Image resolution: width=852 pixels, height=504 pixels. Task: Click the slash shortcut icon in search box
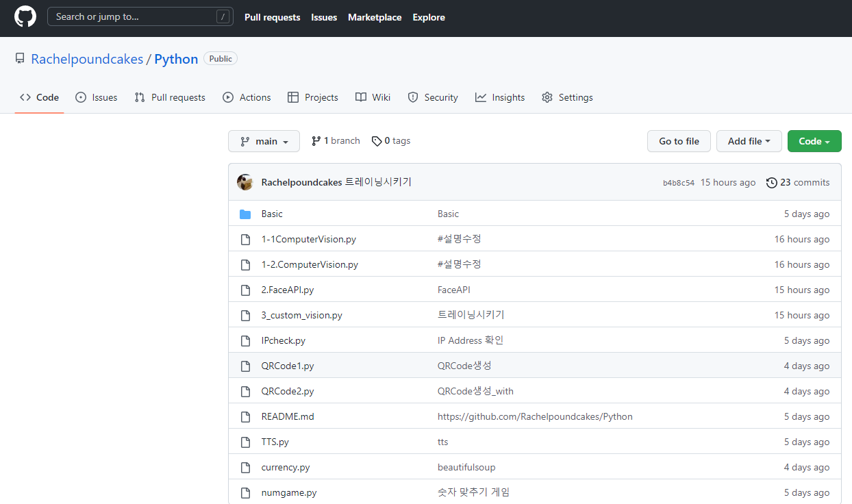223,17
